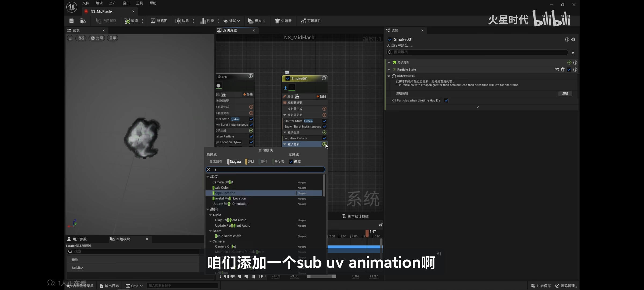Image resolution: width=644 pixels, height=290 pixels.
Task: Select the 游戏 source filter button
Action: click(250, 162)
